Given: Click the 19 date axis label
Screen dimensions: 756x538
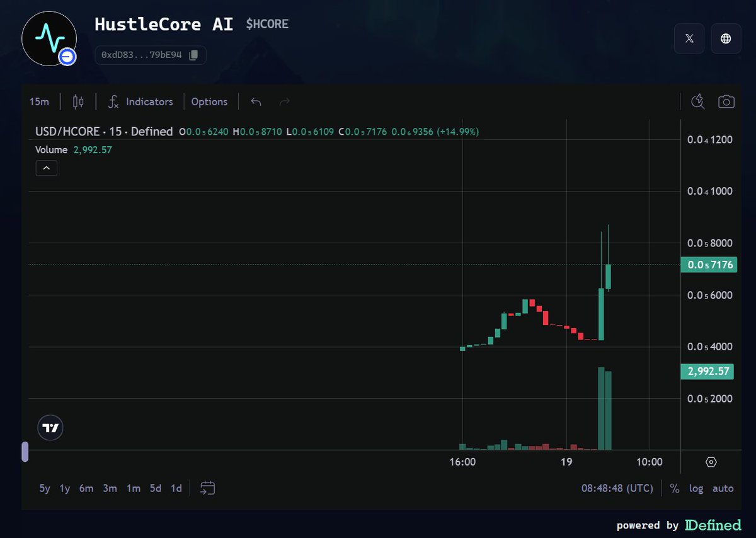Looking at the screenshot, I should coord(566,462).
